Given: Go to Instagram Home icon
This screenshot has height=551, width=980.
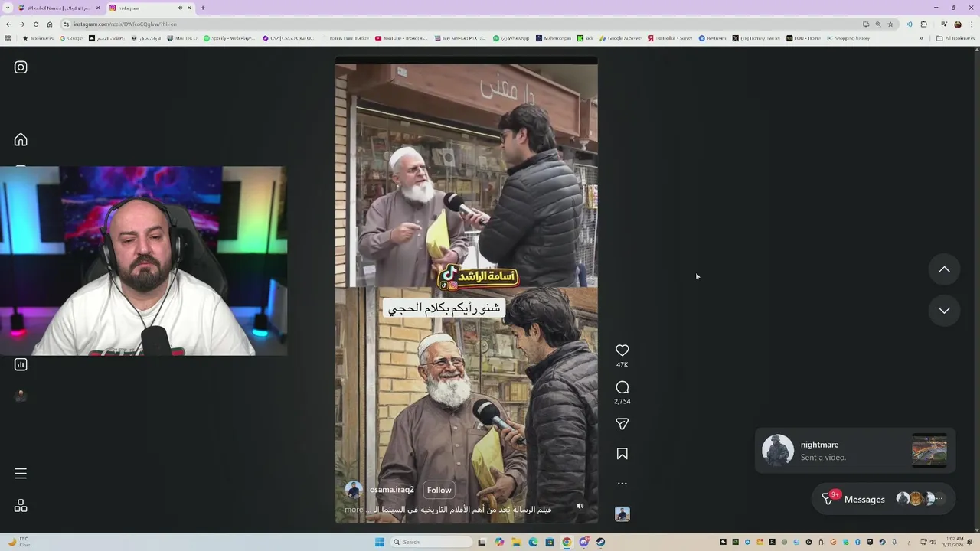Looking at the screenshot, I should 21,139.
